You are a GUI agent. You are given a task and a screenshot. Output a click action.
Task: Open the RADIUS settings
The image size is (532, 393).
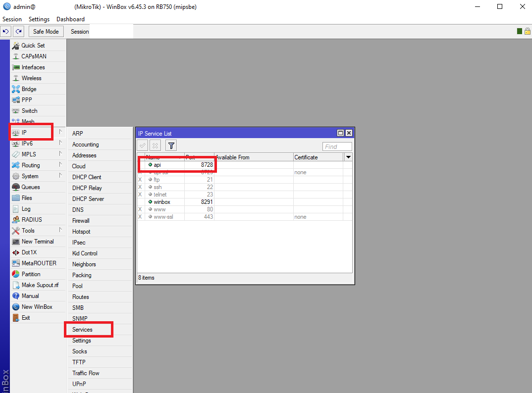coord(38,220)
